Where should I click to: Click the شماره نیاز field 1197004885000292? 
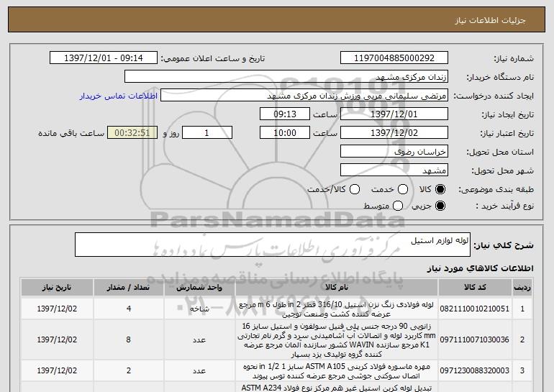click(394, 58)
